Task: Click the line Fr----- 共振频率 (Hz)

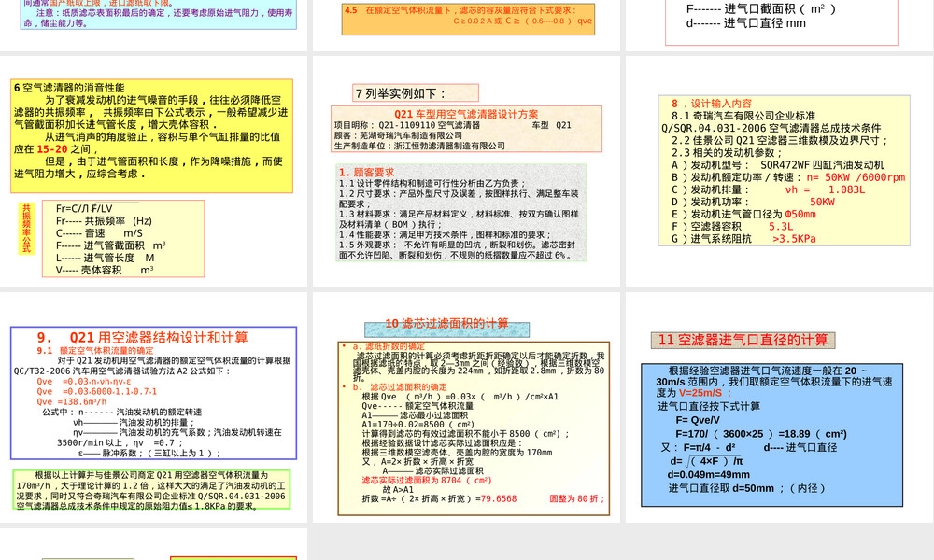Action: [104, 221]
